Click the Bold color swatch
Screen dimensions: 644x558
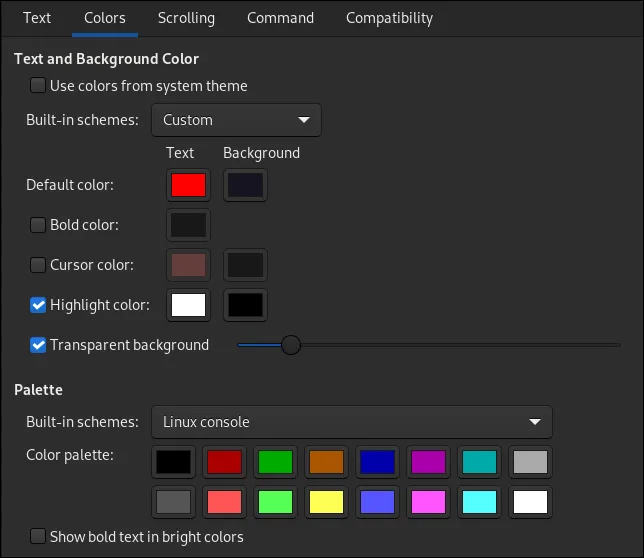click(x=188, y=225)
